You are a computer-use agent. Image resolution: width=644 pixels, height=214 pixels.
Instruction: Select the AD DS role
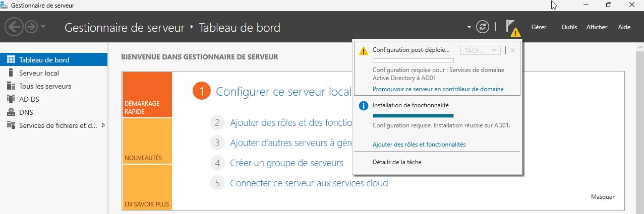29,99
